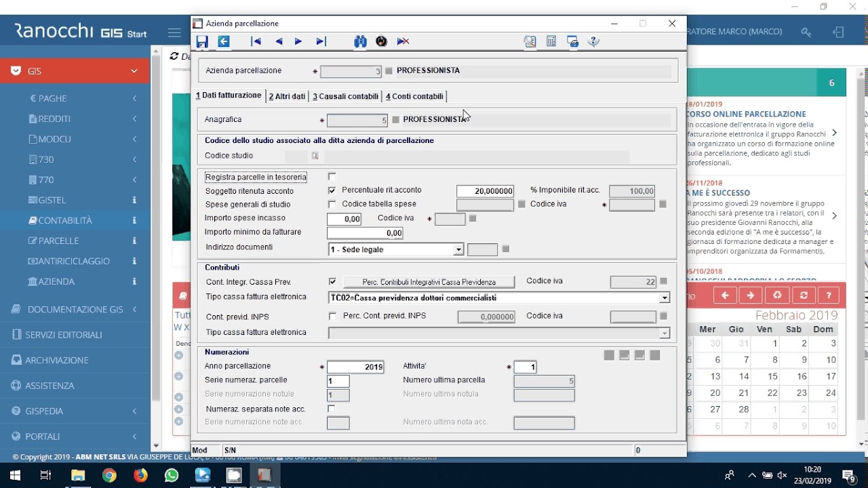Open Indirizzo documenti dropdown
The image size is (868, 488).
pos(458,249)
